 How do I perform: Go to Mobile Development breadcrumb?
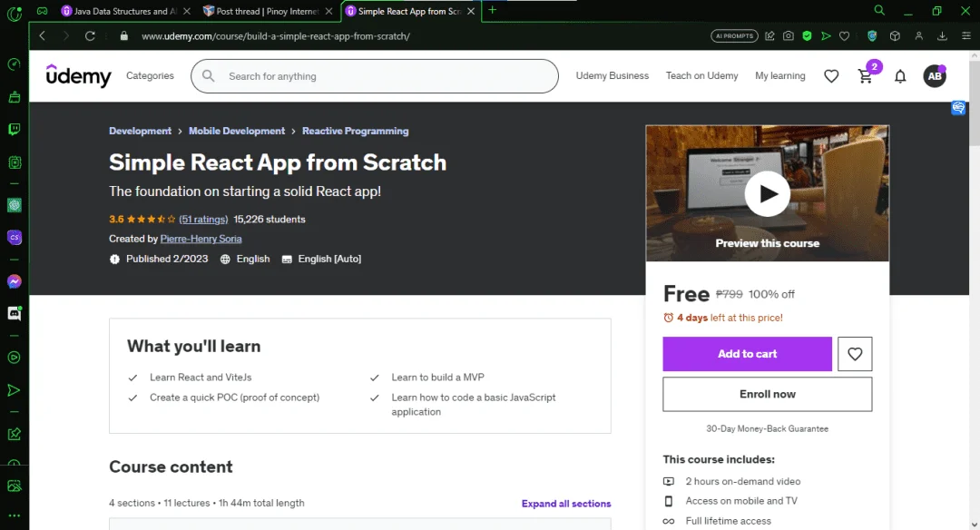coord(237,131)
